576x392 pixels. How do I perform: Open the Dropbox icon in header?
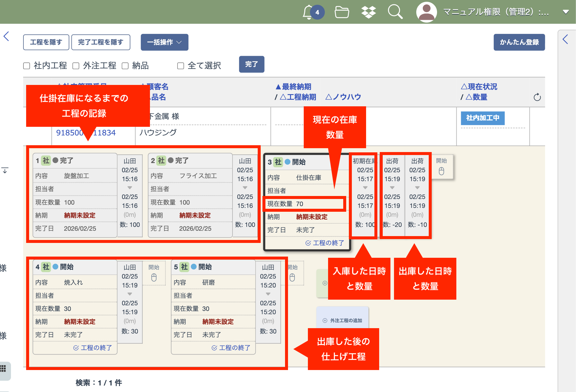(x=368, y=12)
